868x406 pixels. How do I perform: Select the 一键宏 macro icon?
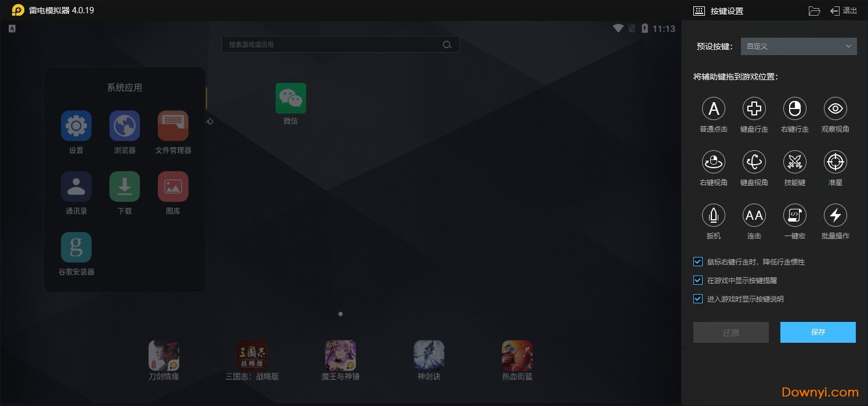coord(794,216)
